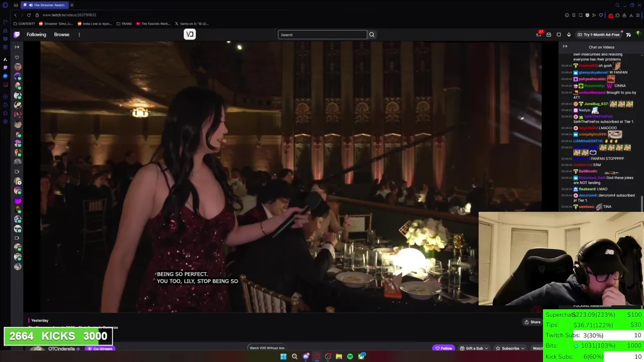Open the OTCinderella channel name link

(61, 349)
